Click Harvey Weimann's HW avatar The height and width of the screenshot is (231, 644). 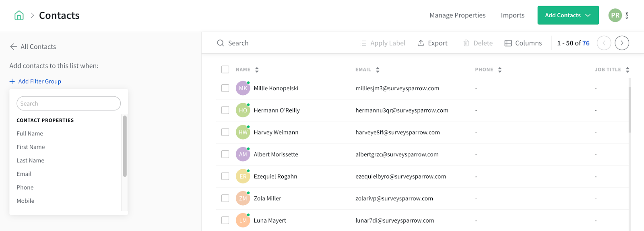click(x=243, y=132)
